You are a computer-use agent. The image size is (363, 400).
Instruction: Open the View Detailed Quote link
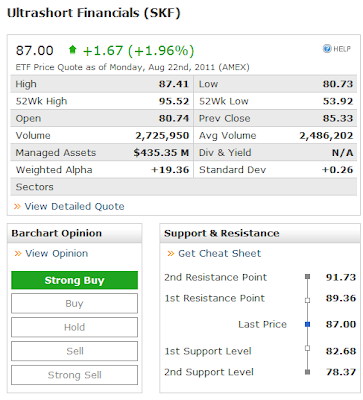(74, 207)
